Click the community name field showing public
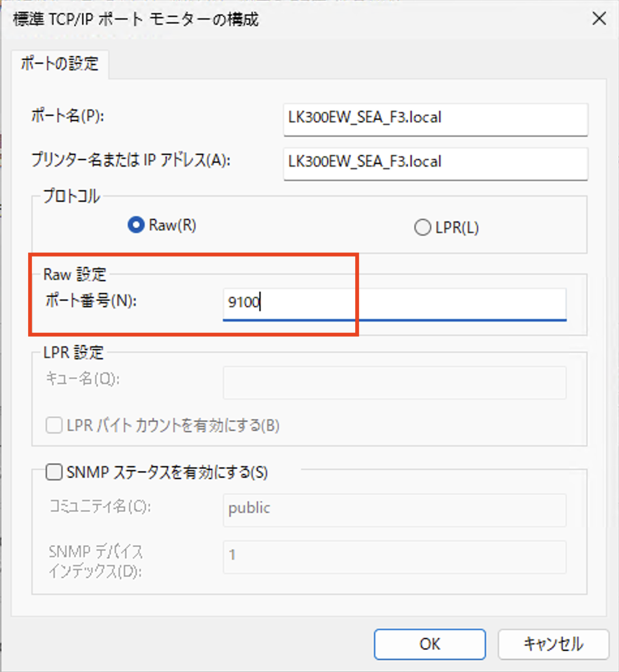The height and width of the screenshot is (672, 619). click(394, 509)
